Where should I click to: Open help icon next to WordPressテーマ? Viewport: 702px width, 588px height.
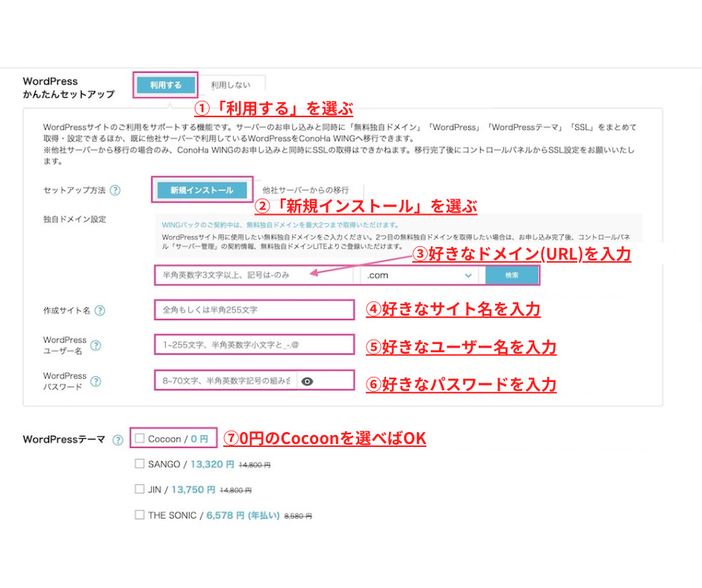pos(118,440)
